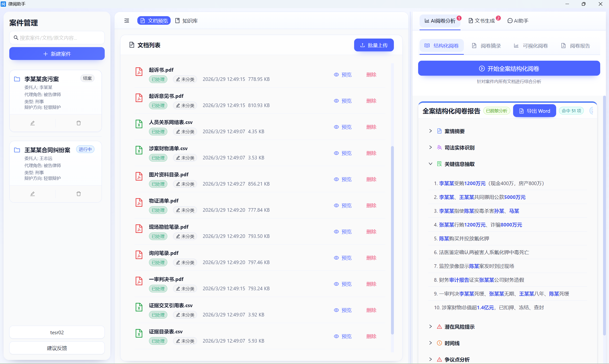Switch to the 知识库 tab
This screenshot has height=364, width=609.
pyautogui.click(x=187, y=21)
